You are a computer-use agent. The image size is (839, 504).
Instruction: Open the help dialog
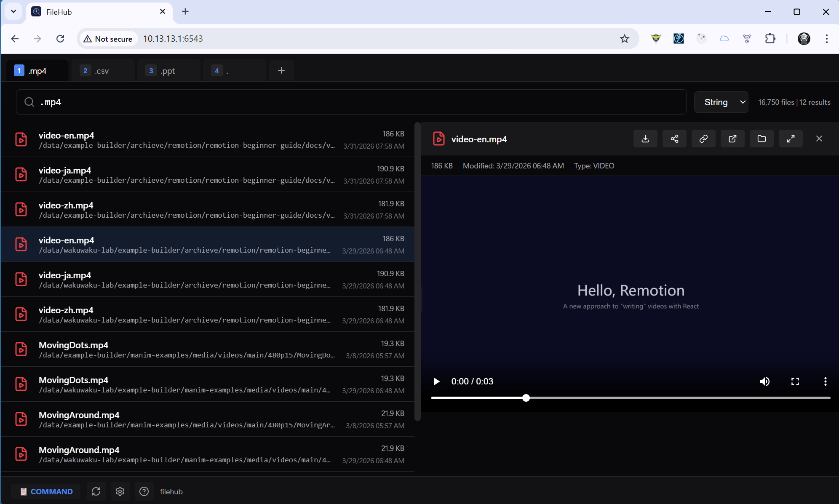coord(144,491)
